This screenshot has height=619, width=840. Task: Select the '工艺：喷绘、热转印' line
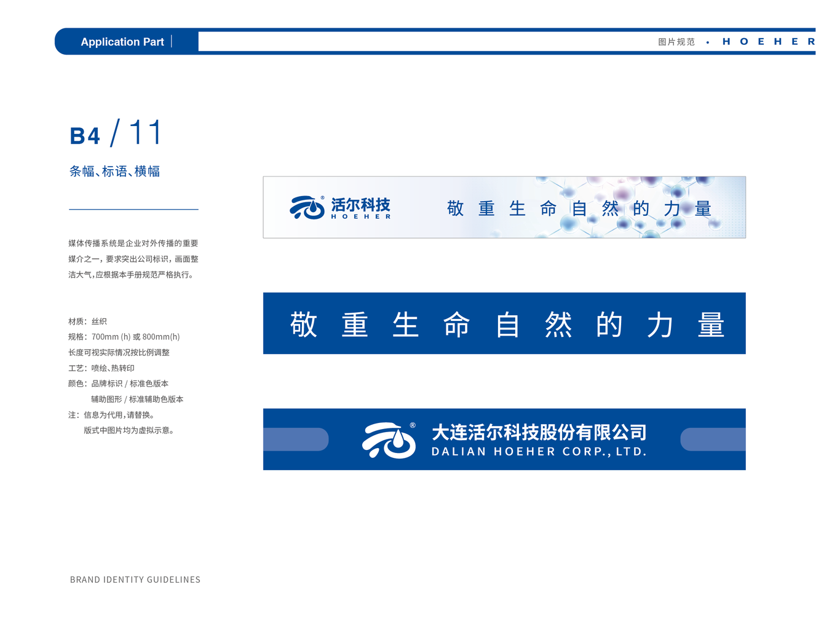101,368
